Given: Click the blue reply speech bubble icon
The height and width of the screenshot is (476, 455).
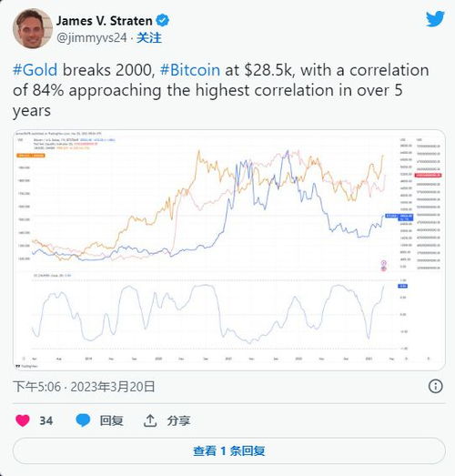Looking at the screenshot, I should tap(83, 420).
